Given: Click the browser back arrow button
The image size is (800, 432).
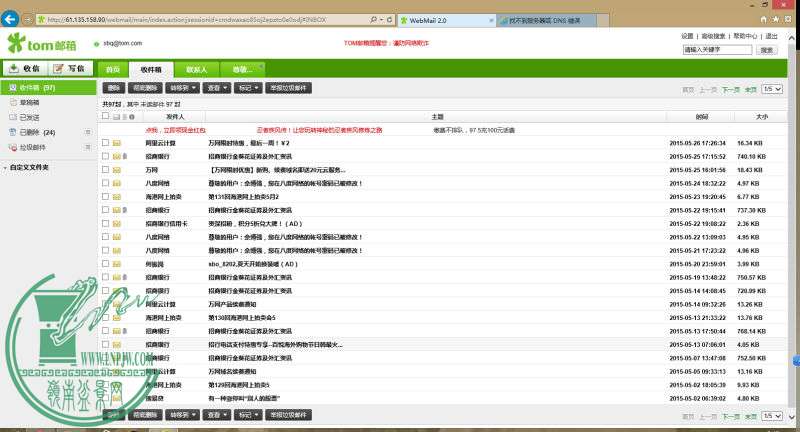Looking at the screenshot, I should (10, 19).
